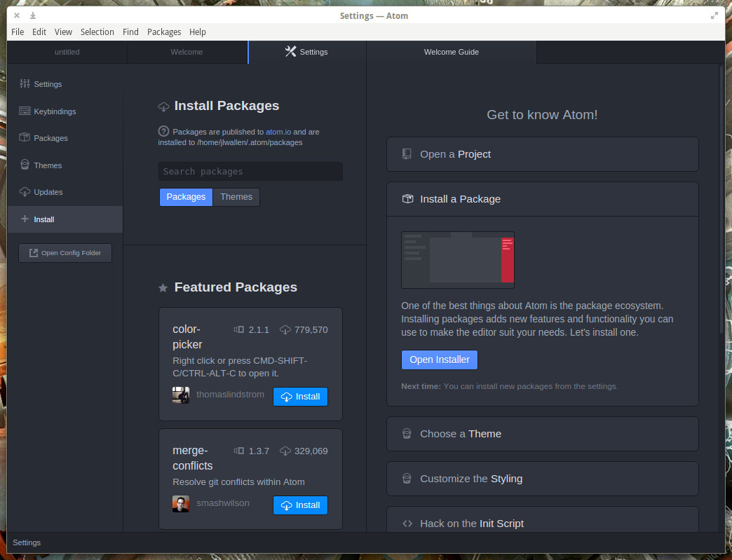Click the question mark help icon
This screenshot has height=560, width=732.
pos(163,131)
